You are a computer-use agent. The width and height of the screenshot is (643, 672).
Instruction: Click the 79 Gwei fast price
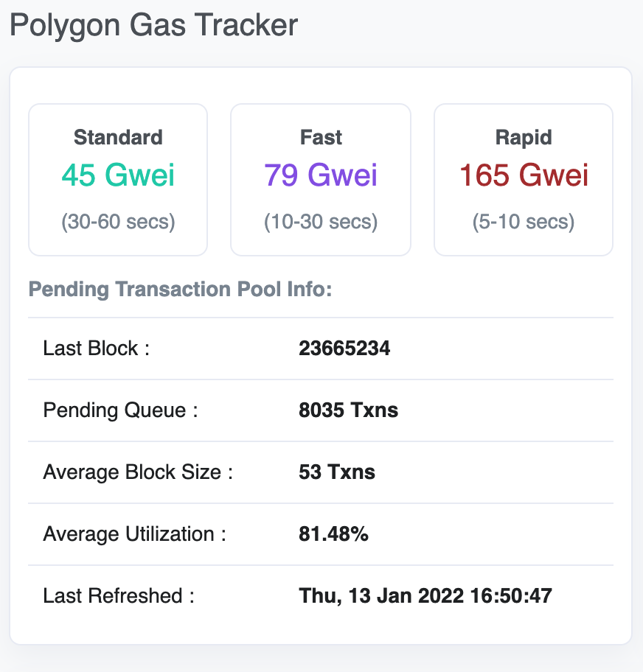(x=321, y=175)
